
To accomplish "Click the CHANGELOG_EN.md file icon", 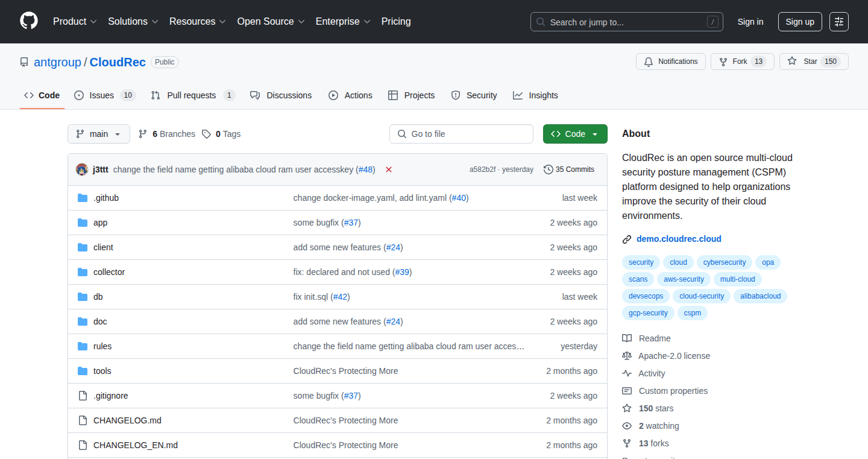I will (x=83, y=445).
